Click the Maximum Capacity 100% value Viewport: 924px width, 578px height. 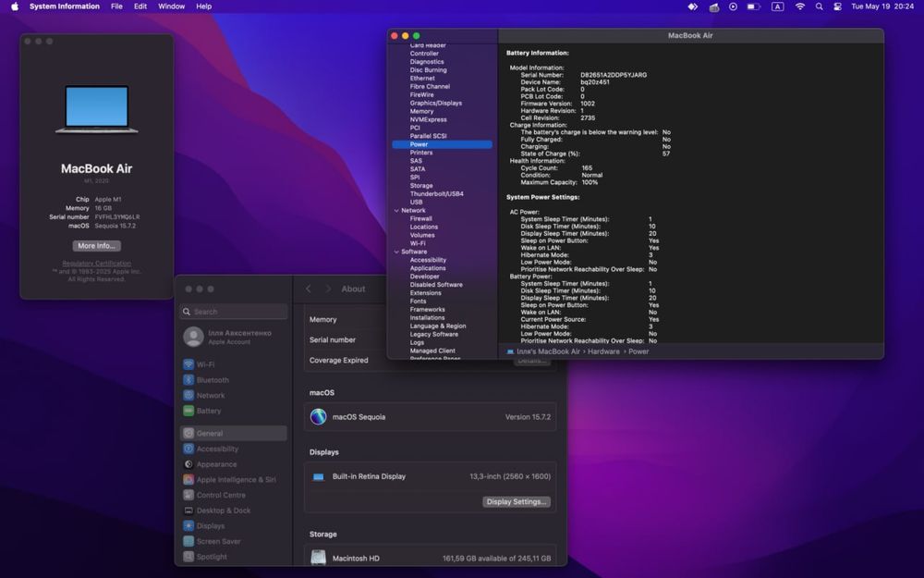590,182
